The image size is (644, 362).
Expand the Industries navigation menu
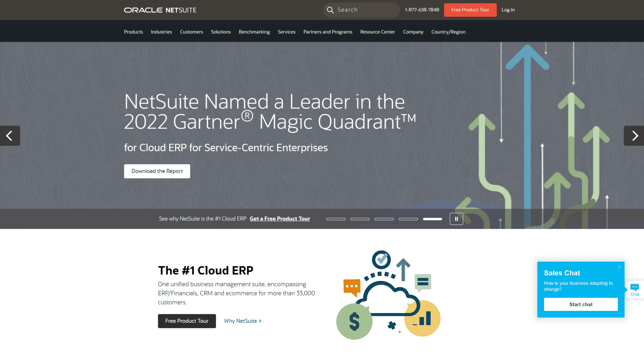tap(161, 32)
